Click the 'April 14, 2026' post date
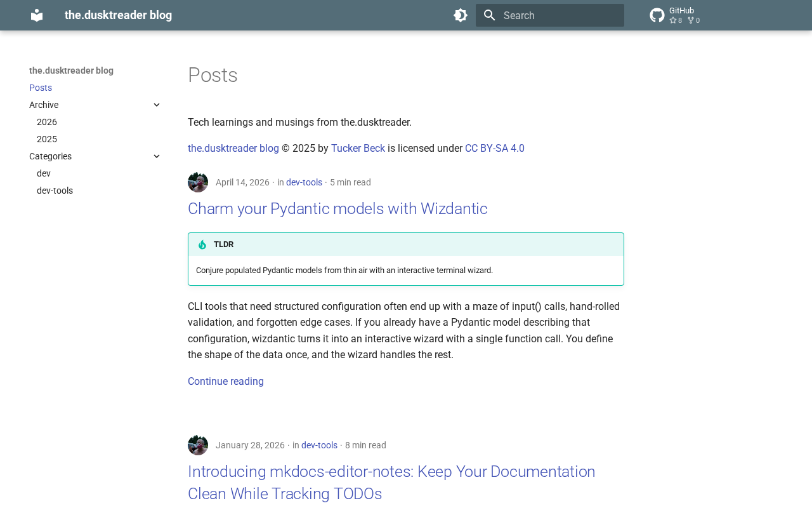 (x=242, y=182)
